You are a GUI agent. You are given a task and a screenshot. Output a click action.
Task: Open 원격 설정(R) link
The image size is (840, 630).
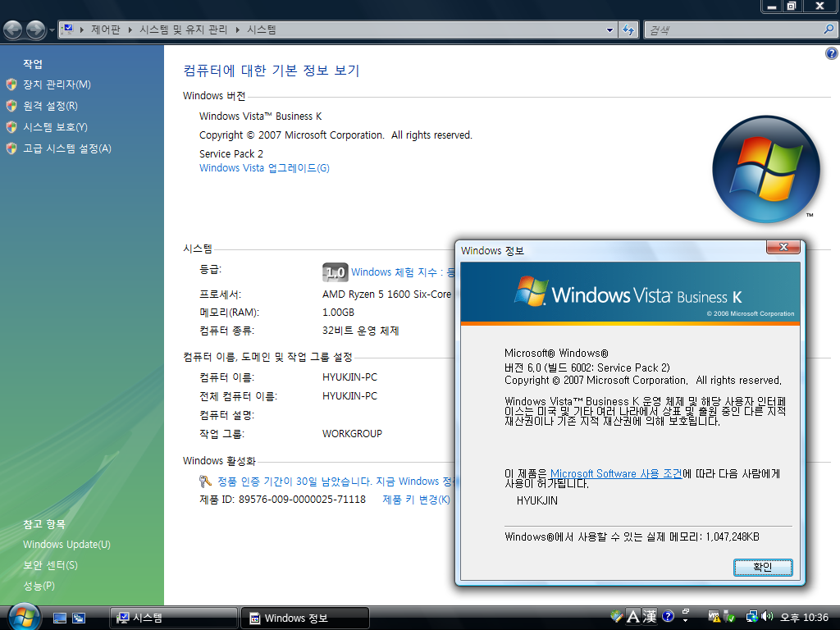(x=50, y=106)
